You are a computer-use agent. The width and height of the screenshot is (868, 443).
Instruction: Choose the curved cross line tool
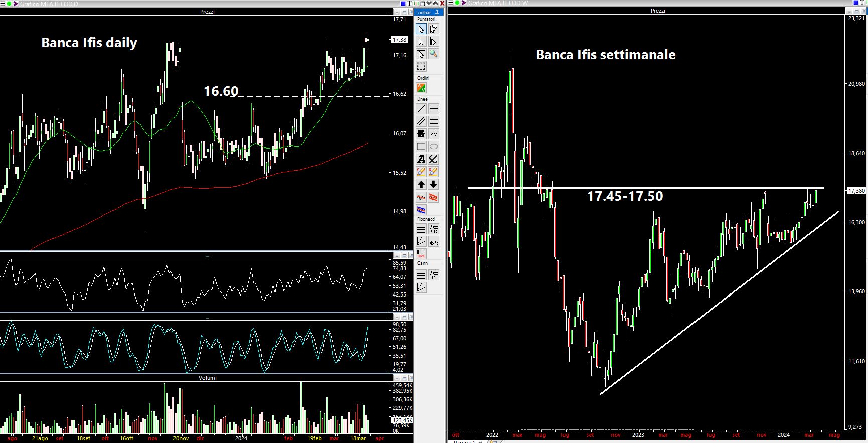click(434, 159)
